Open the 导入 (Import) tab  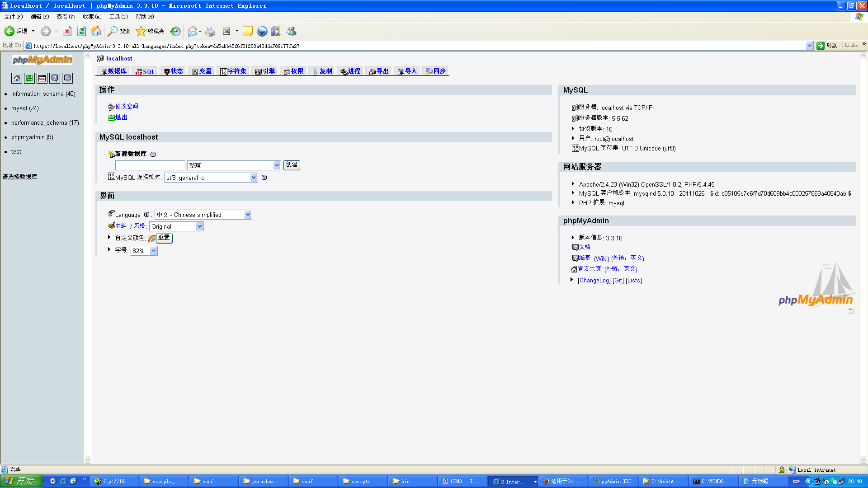[x=407, y=71]
